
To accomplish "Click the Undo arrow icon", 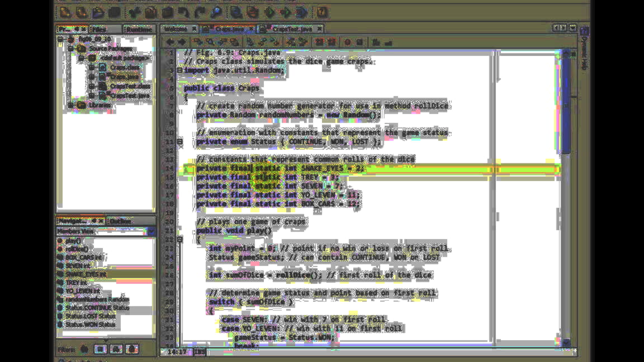I will click(183, 12).
